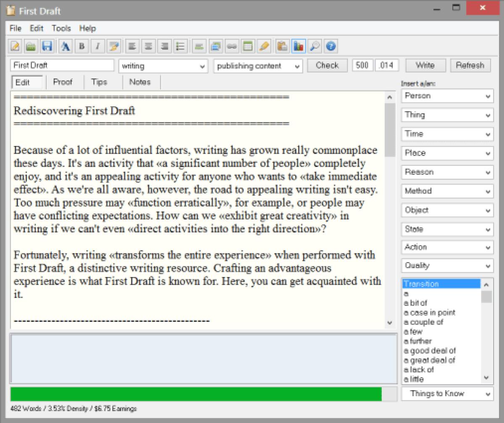
Task: Open the statistics chart icon
Action: pos(299,46)
